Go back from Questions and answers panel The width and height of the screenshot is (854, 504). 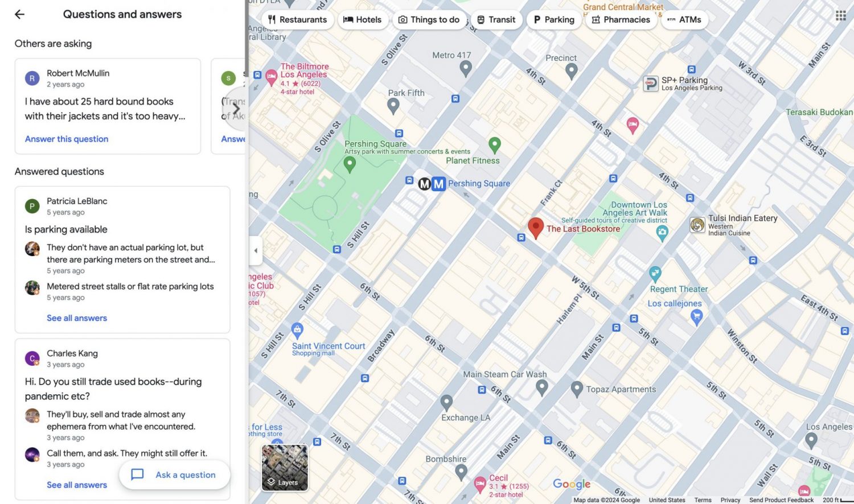pyautogui.click(x=20, y=14)
